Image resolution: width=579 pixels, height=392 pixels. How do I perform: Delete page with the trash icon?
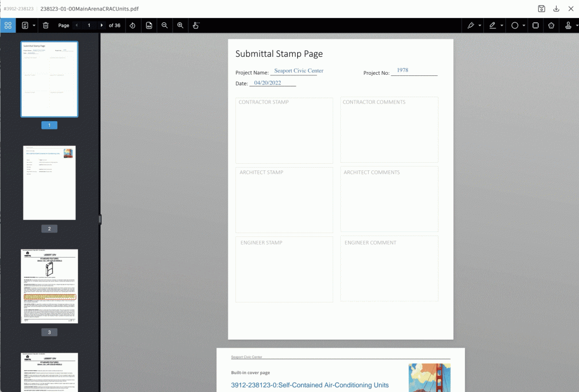click(46, 26)
